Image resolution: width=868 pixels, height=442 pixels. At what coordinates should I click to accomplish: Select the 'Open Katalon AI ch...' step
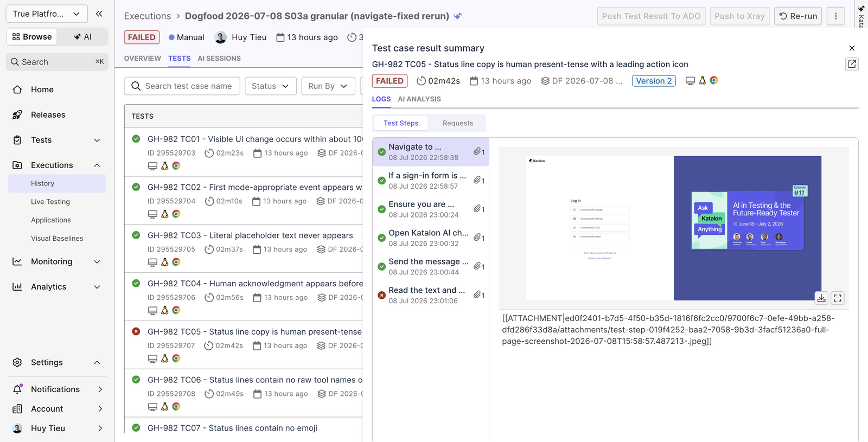pyautogui.click(x=431, y=238)
